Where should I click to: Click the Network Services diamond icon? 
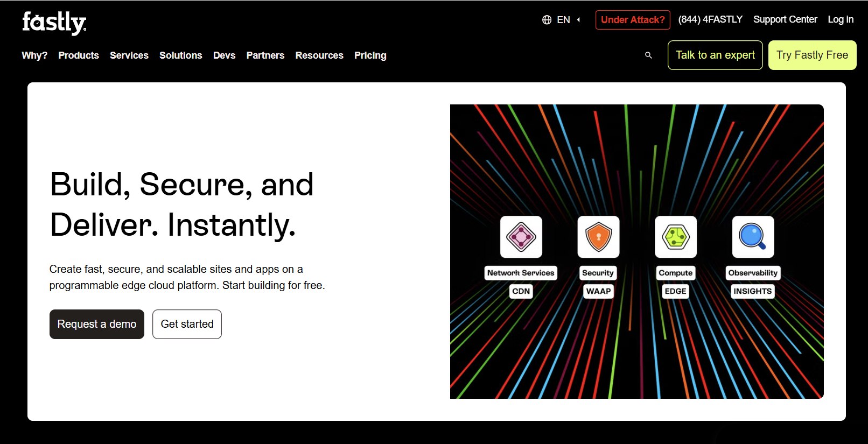tap(521, 237)
